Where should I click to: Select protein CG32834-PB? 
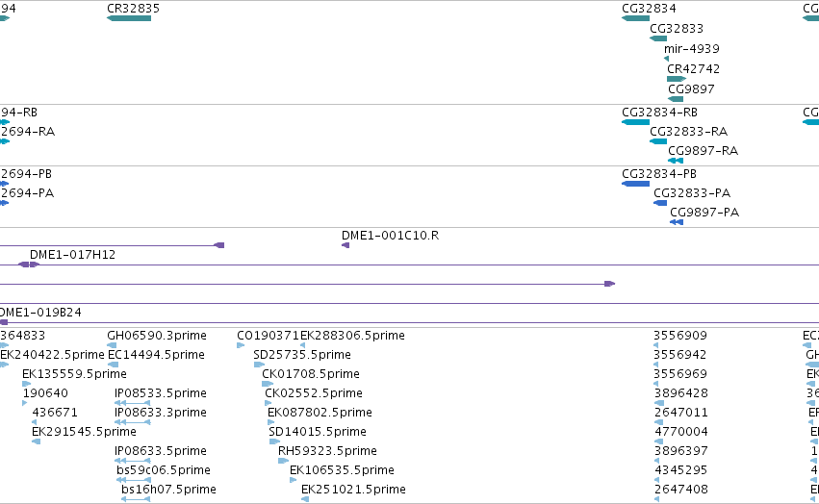tap(636, 184)
